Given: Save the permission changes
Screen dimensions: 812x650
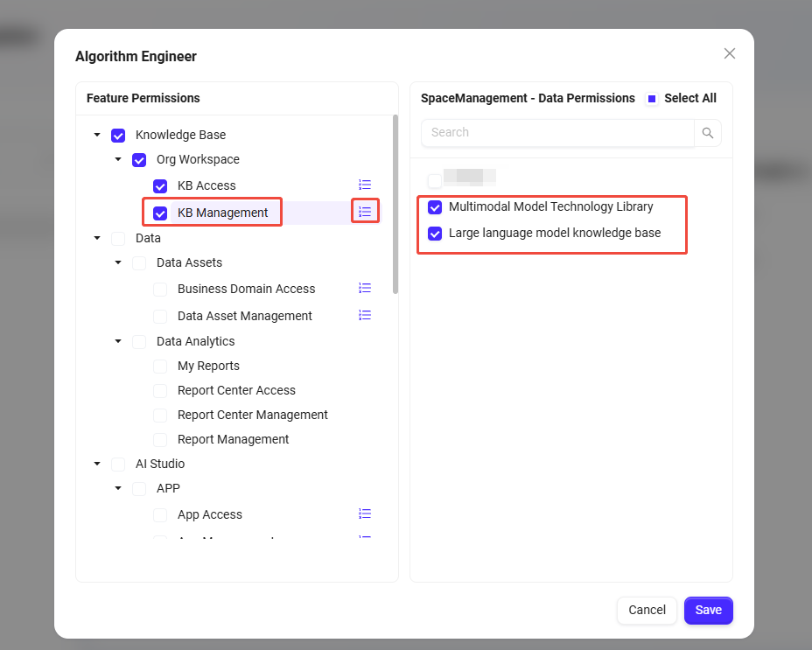Looking at the screenshot, I should [708, 610].
